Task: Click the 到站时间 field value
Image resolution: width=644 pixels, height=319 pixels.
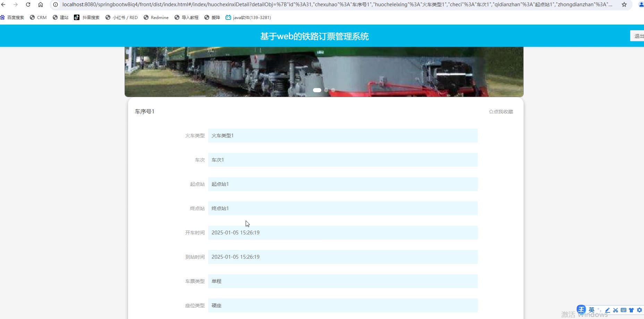Action: click(x=343, y=257)
